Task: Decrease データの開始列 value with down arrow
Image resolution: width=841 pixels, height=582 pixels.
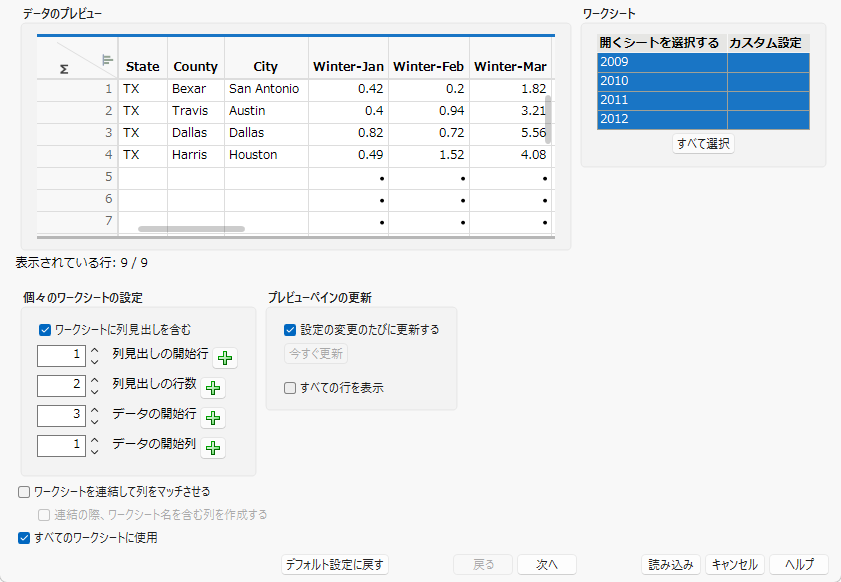Action: click(95, 452)
